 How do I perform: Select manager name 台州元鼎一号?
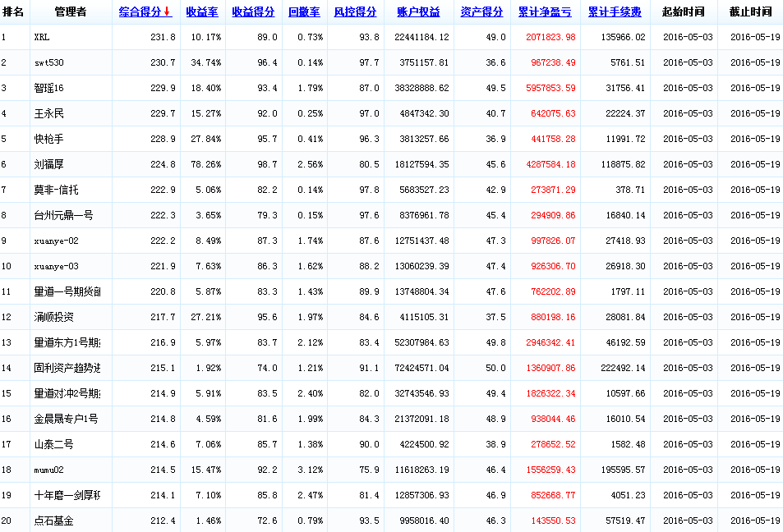(63, 216)
